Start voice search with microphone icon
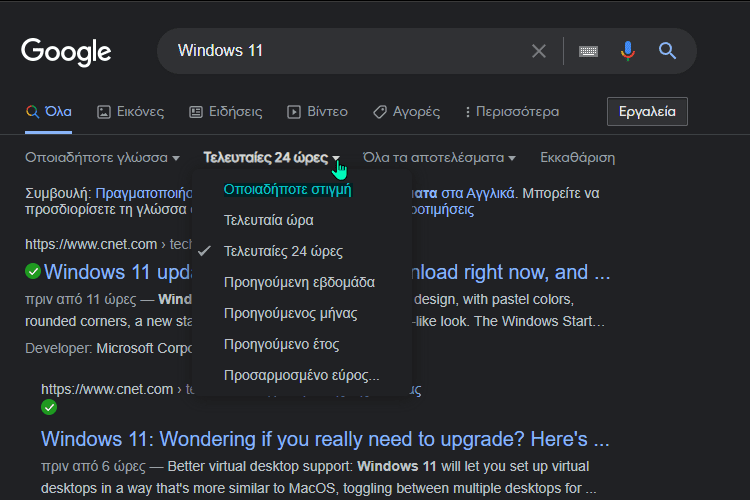Viewport: 750px width, 500px height. 628,51
